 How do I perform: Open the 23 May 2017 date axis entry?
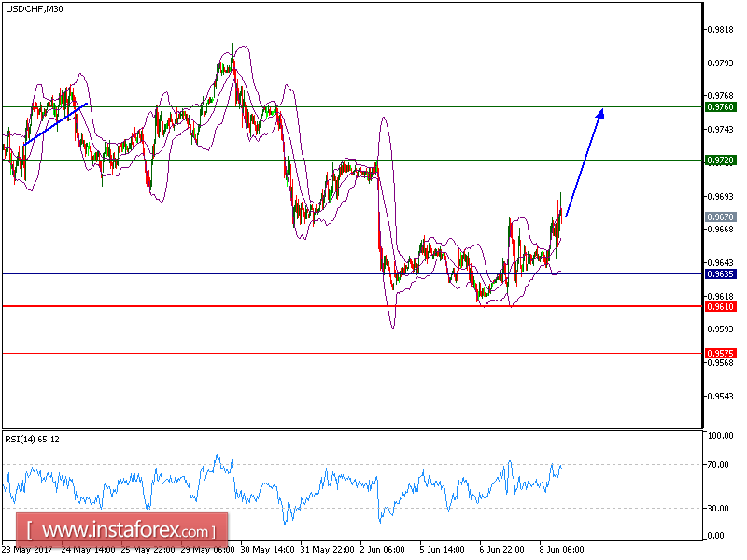click(28, 551)
